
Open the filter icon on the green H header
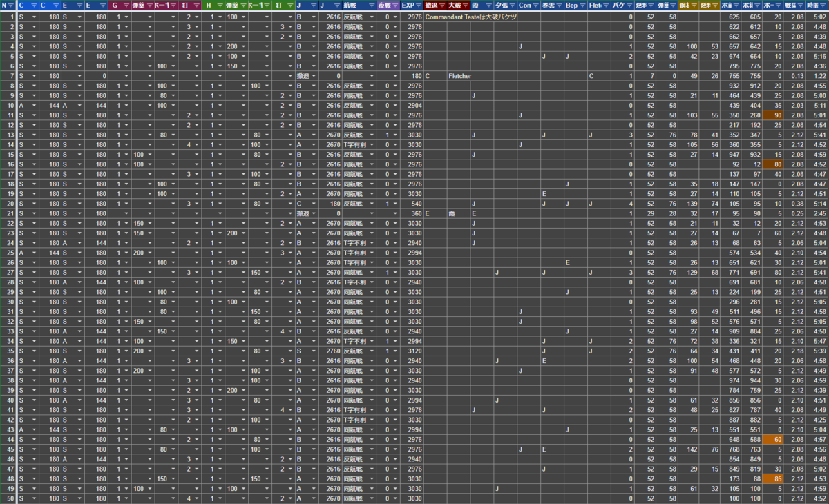(219, 6)
